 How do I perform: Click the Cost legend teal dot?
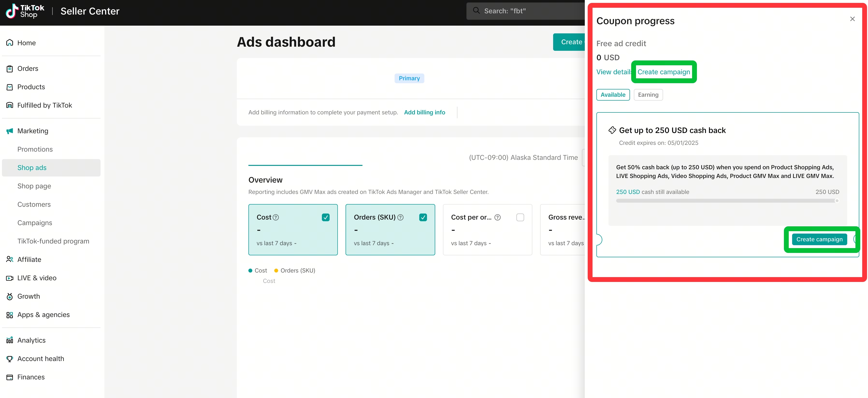pos(250,271)
